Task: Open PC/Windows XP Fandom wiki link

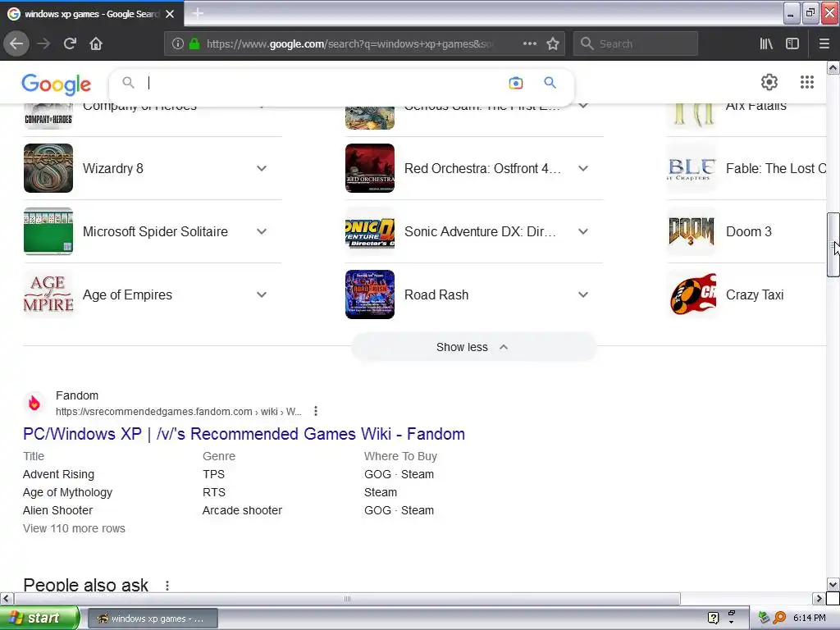Action: click(244, 434)
